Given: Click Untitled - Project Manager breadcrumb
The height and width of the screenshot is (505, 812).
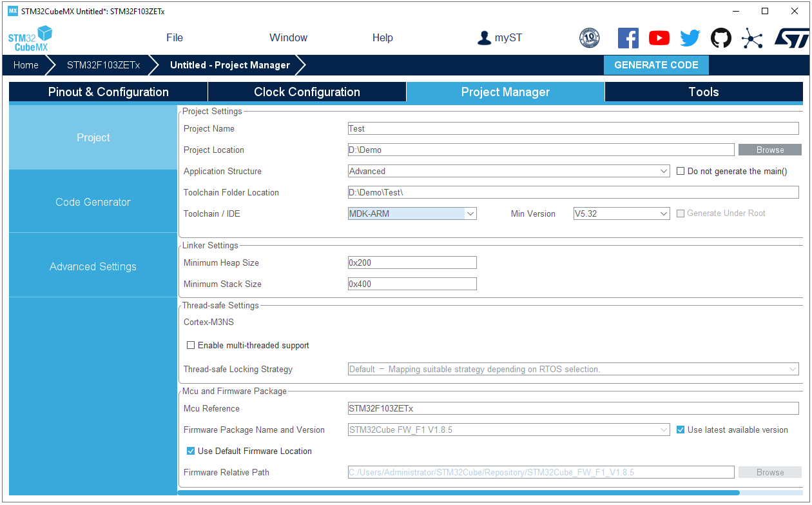Looking at the screenshot, I should click(x=230, y=65).
